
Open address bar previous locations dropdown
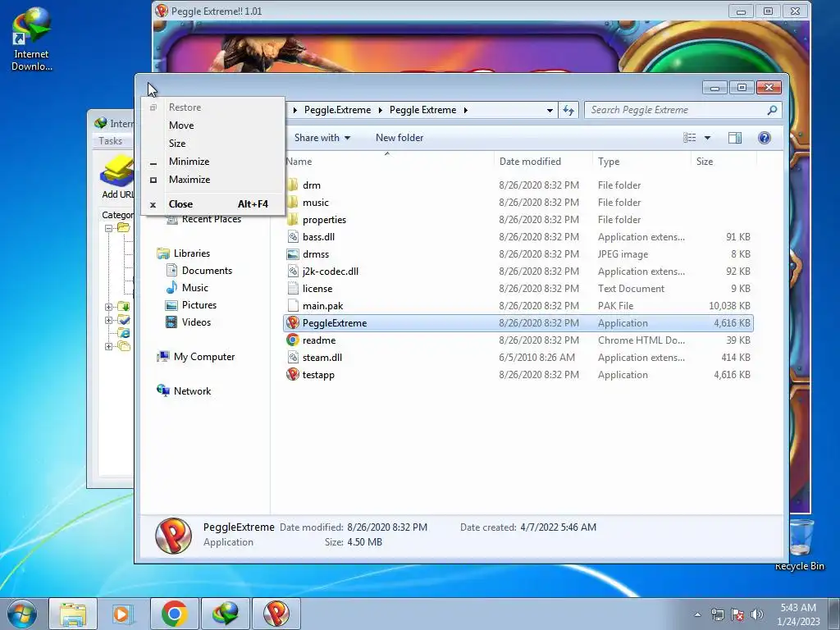550,111
